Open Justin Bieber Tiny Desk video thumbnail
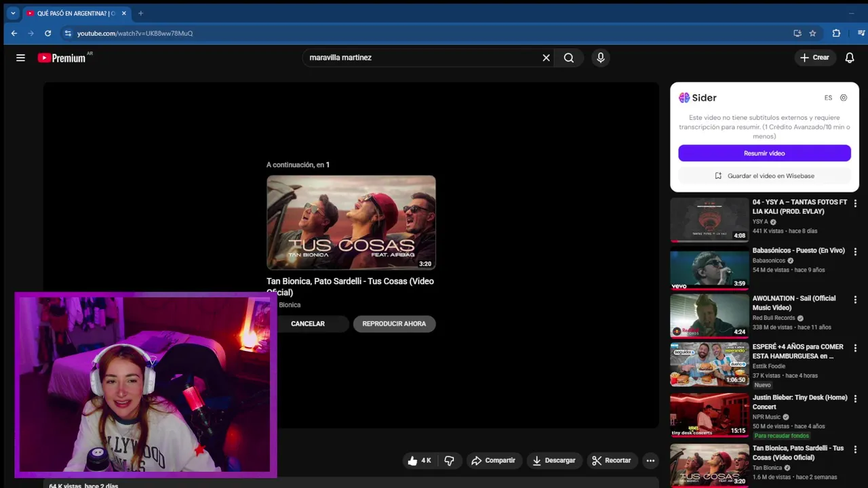The height and width of the screenshot is (488, 868). tap(709, 415)
